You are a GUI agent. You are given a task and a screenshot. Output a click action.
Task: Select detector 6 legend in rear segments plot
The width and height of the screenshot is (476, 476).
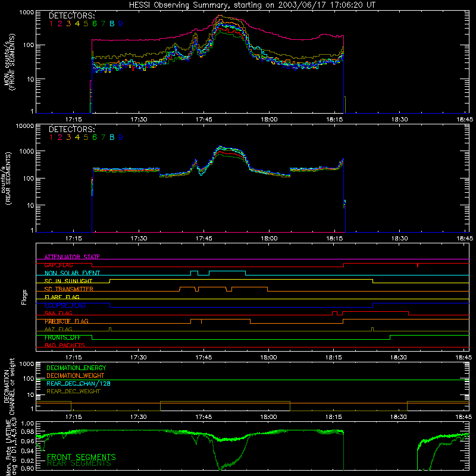click(x=95, y=137)
